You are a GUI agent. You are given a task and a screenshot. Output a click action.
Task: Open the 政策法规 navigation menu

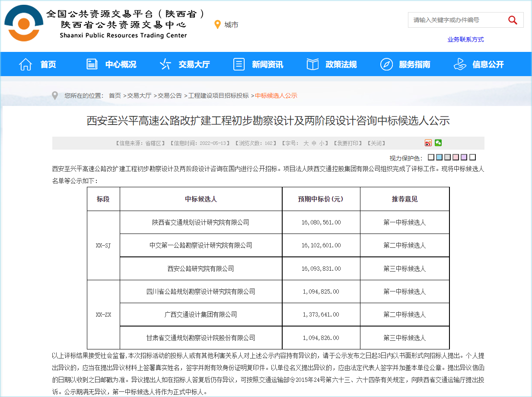[x=331, y=64]
